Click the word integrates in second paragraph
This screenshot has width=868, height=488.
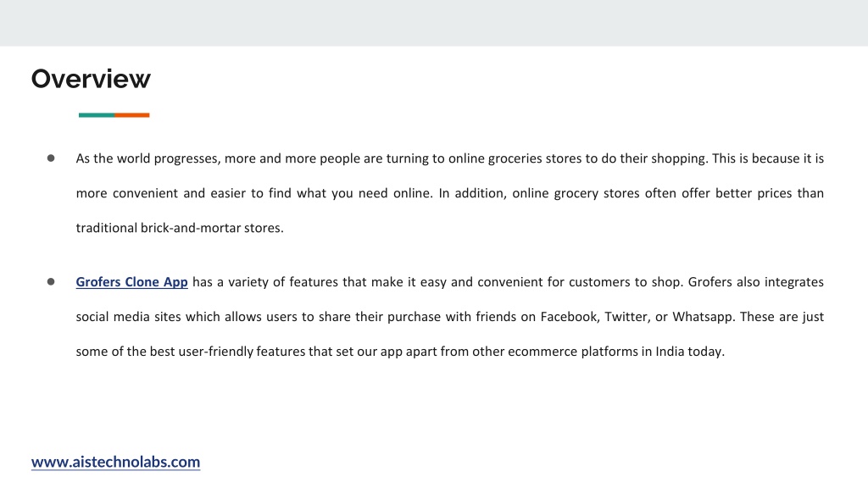coord(793,283)
